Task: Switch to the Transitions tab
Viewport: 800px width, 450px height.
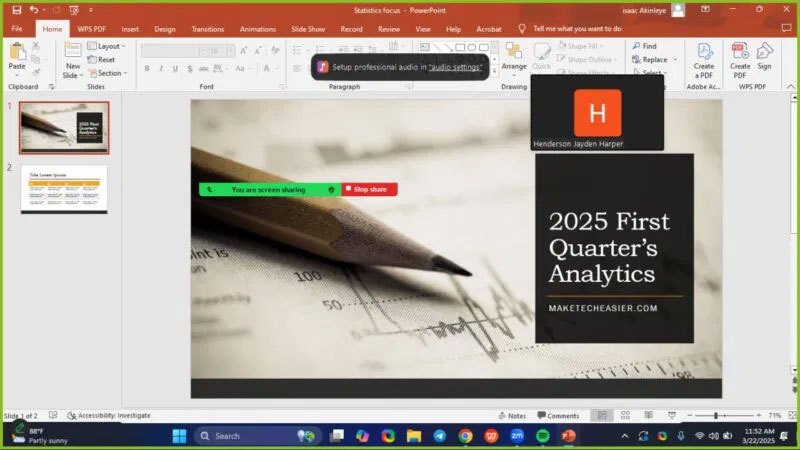Action: point(208,29)
